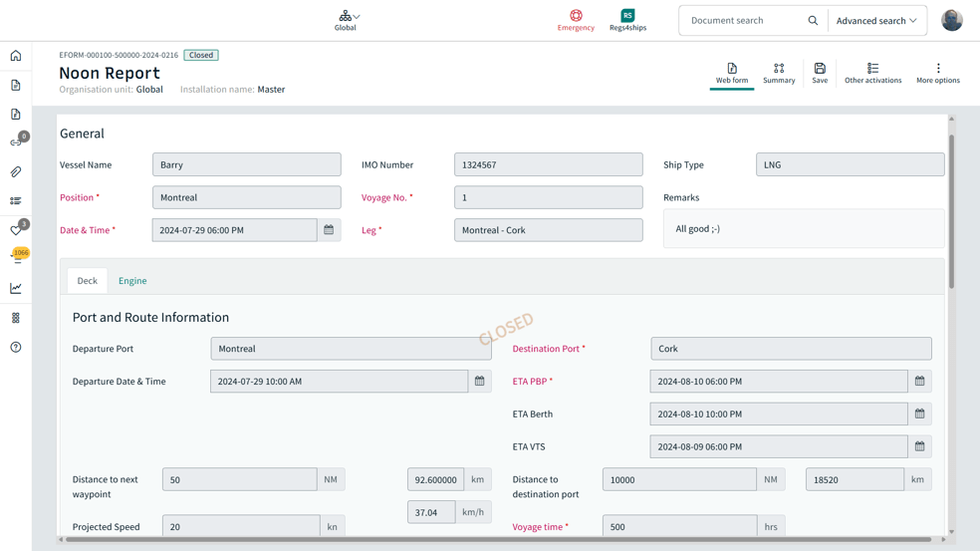Click the user profile avatar
Image resolution: width=980 pixels, height=551 pixels.
point(952,20)
